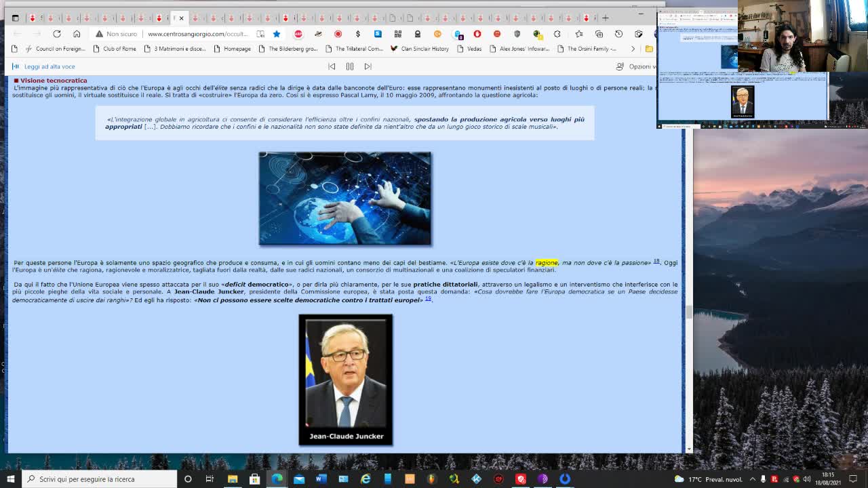868x488 pixels.
Task: Open '3 Matrimoni e disce...' bookmark
Action: pos(175,49)
